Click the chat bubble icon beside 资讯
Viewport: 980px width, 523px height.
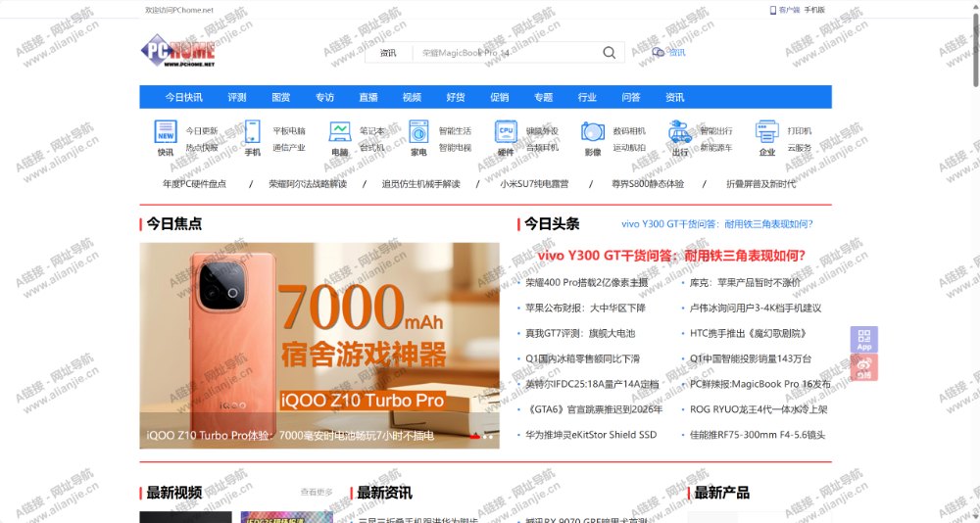point(659,53)
